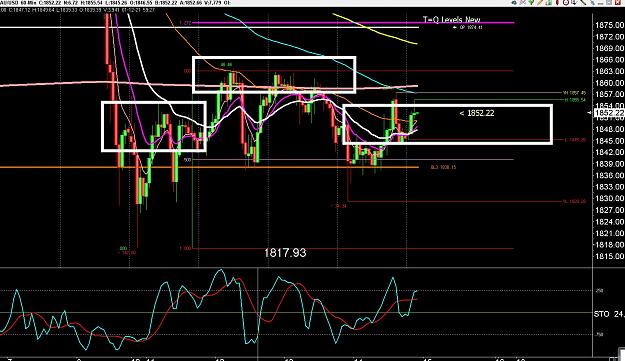Click the 1872.00 price axis label
Screen dimensions: 625x361
[609, 37]
